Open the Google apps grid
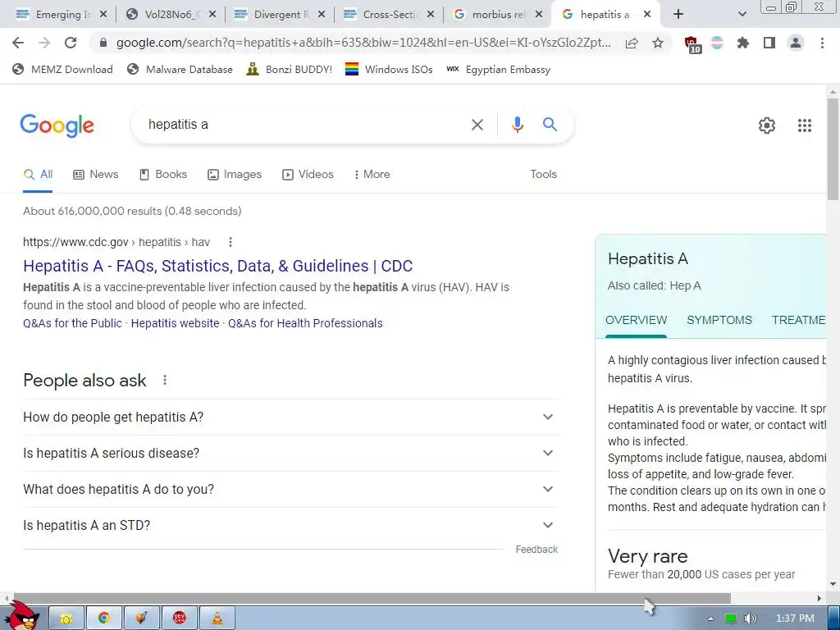This screenshot has height=630, width=840. 804,126
